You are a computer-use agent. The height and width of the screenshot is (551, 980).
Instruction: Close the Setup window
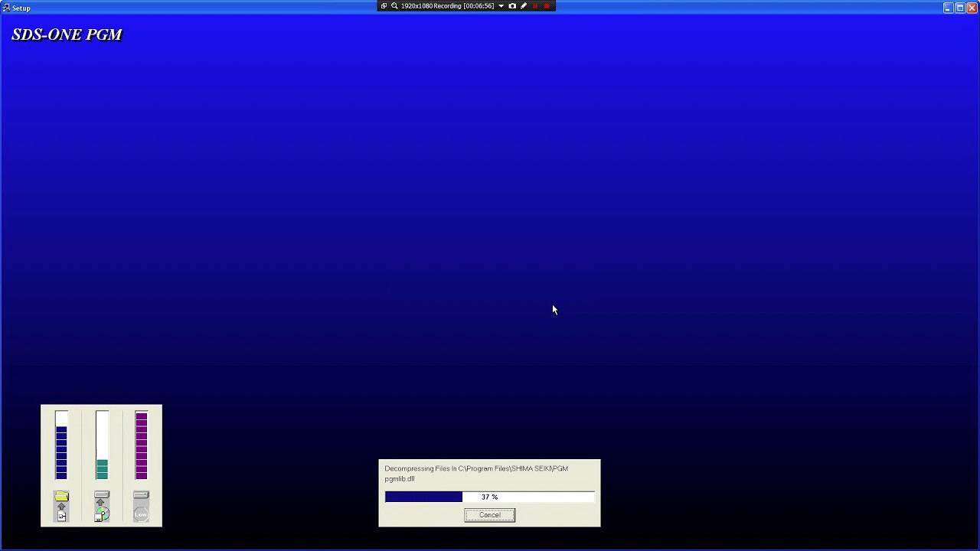click(x=972, y=8)
